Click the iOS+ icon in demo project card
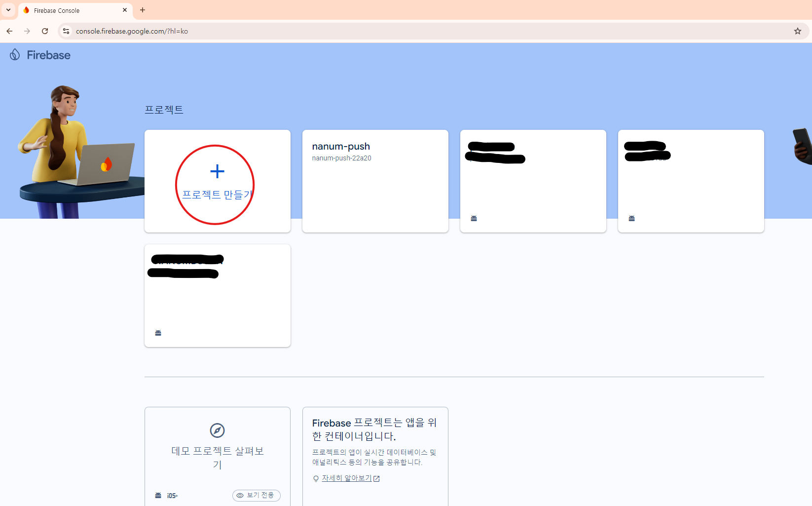812x506 pixels. (172, 496)
